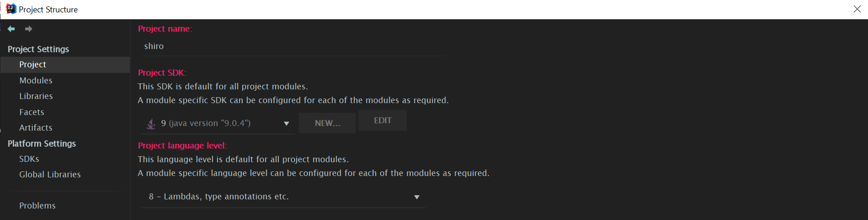View the Problems section

point(37,206)
